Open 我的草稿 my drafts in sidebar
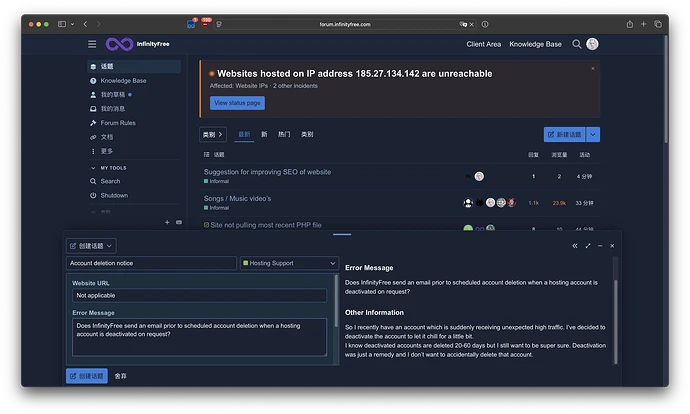Screen dimensions: 690x414 pyautogui.click(x=113, y=95)
